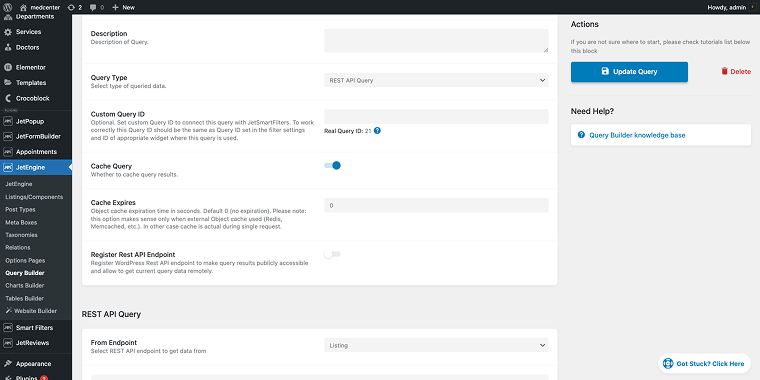The image size is (760, 380).
Task: Click the red trash Delete icon
Action: [725, 71]
